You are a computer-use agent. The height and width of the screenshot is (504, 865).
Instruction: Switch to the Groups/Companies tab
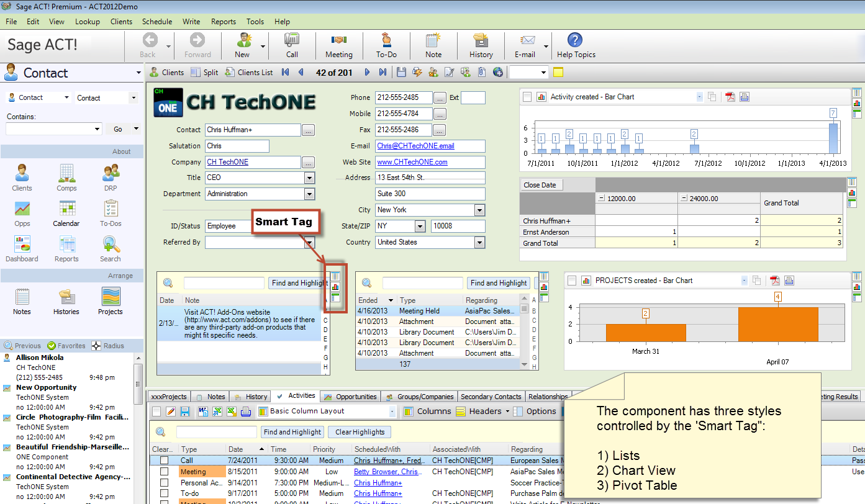click(420, 397)
